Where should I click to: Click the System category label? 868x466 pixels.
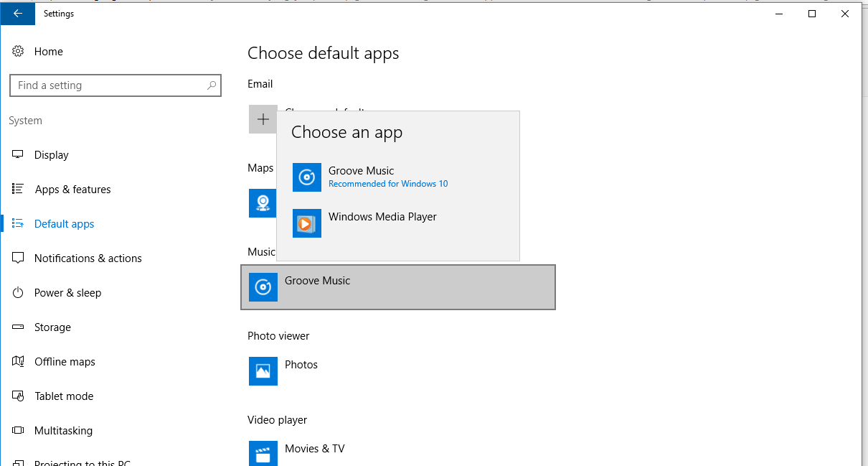pyautogui.click(x=26, y=121)
